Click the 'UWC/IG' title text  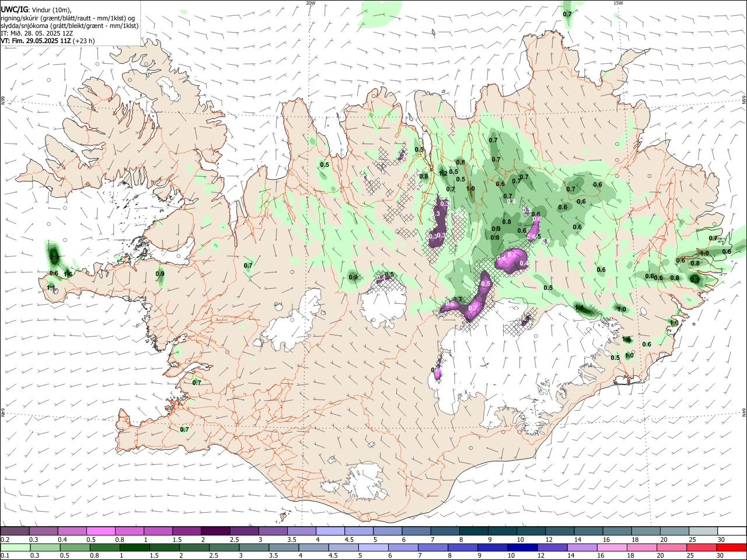tap(14, 9)
